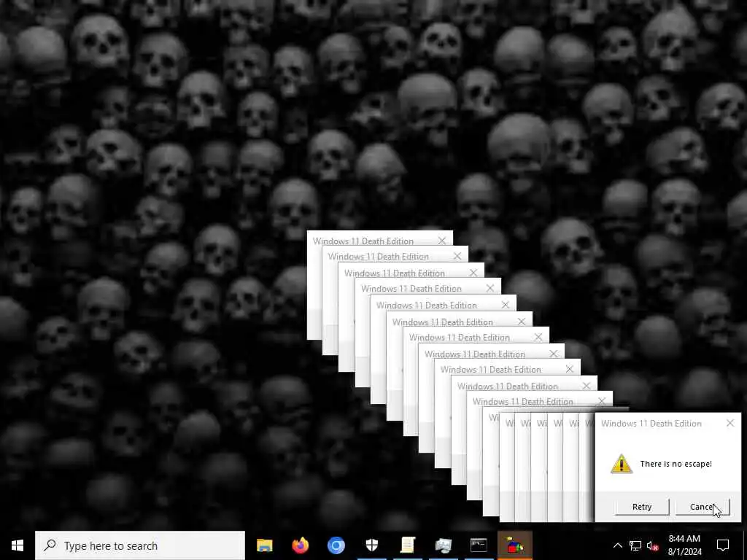Screen dimensions: 747x560
Task: Switch to the scroll document taskbar app
Action: 408,545
